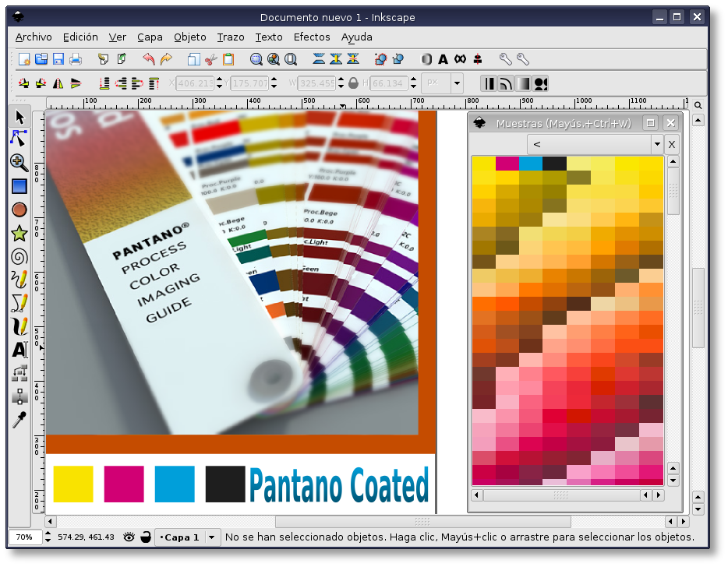The image size is (728, 567).
Task: Print the document via printer icon
Action: tap(76, 59)
